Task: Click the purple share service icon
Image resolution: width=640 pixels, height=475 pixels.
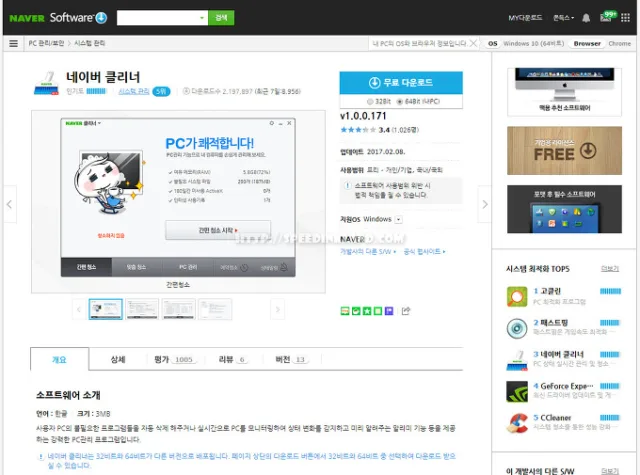Action: (389, 311)
